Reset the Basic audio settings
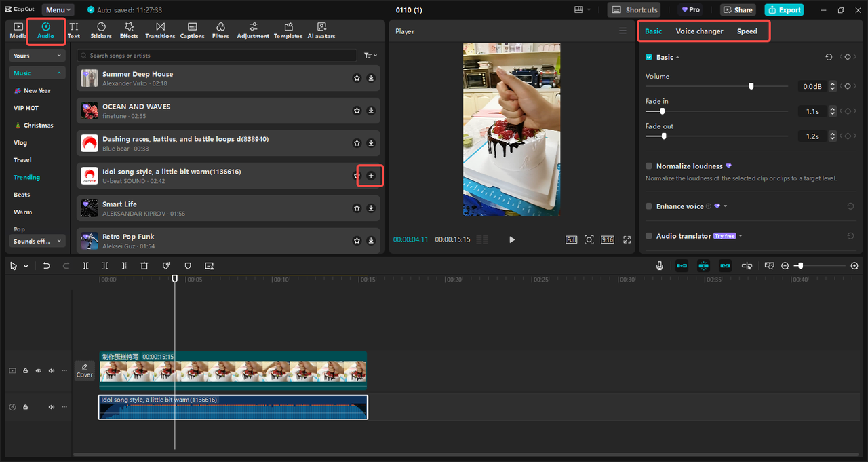This screenshot has width=868, height=462. click(x=829, y=57)
